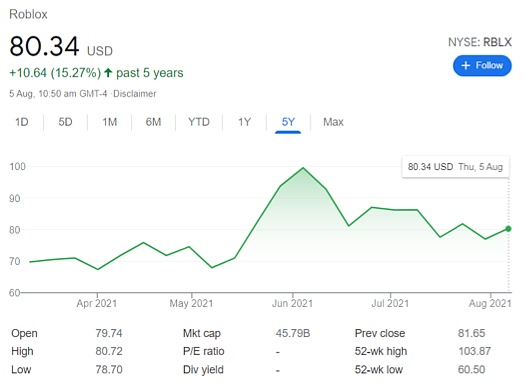Viewport: 529px width, 389px height.
Task: Click the green up arrow icon
Action: pyautogui.click(x=108, y=73)
